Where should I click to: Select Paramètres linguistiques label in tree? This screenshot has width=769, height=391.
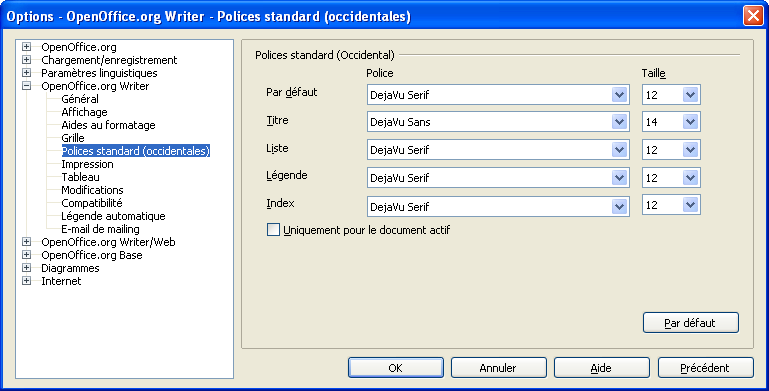(x=99, y=73)
